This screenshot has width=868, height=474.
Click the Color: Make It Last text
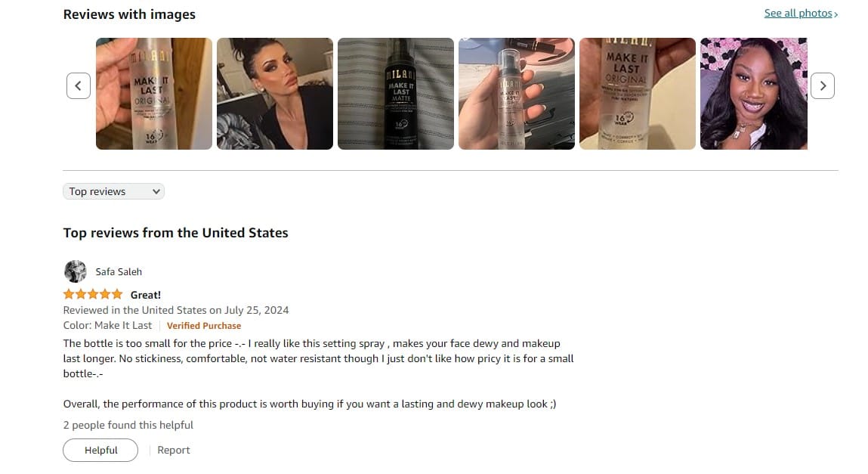[107, 326]
